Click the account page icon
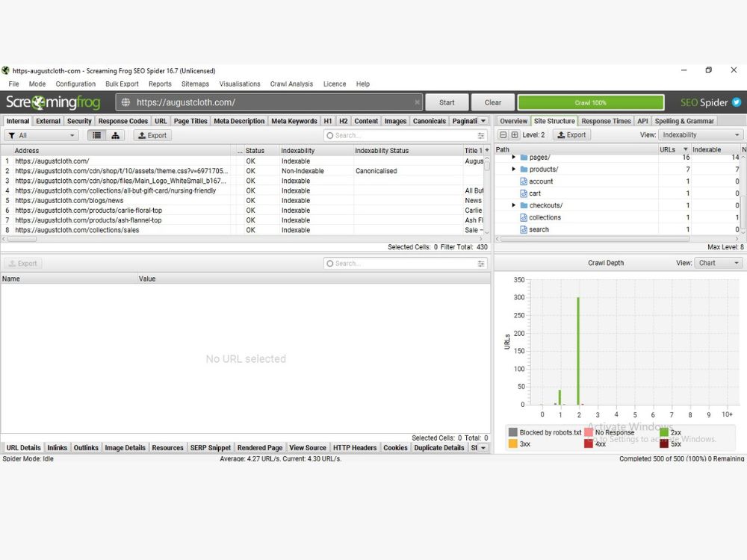747x560 pixels. click(524, 181)
